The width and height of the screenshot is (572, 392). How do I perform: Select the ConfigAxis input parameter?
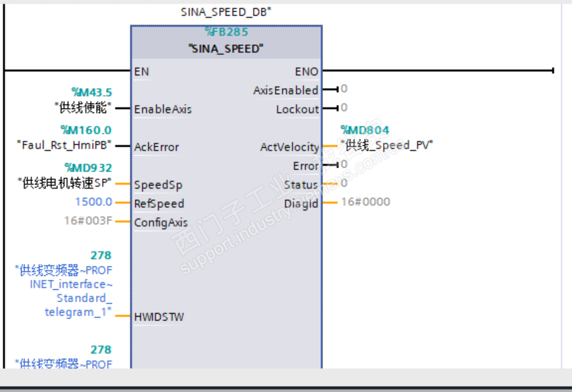click(x=161, y=222)
